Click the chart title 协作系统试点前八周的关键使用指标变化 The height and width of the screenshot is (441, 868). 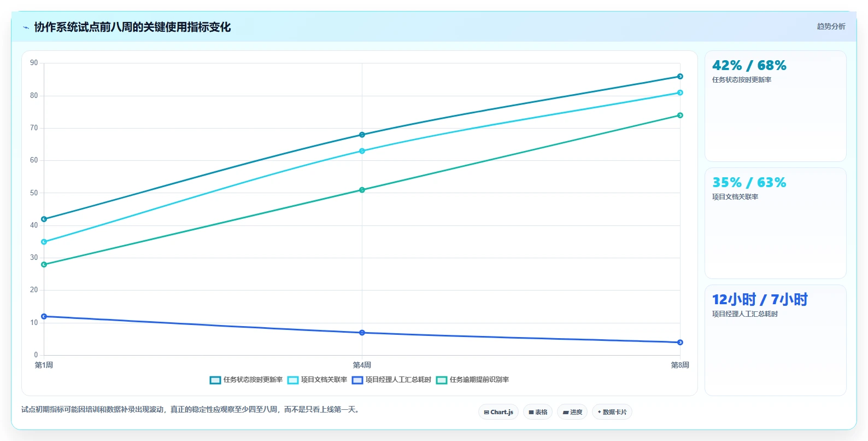click(132, 27)
